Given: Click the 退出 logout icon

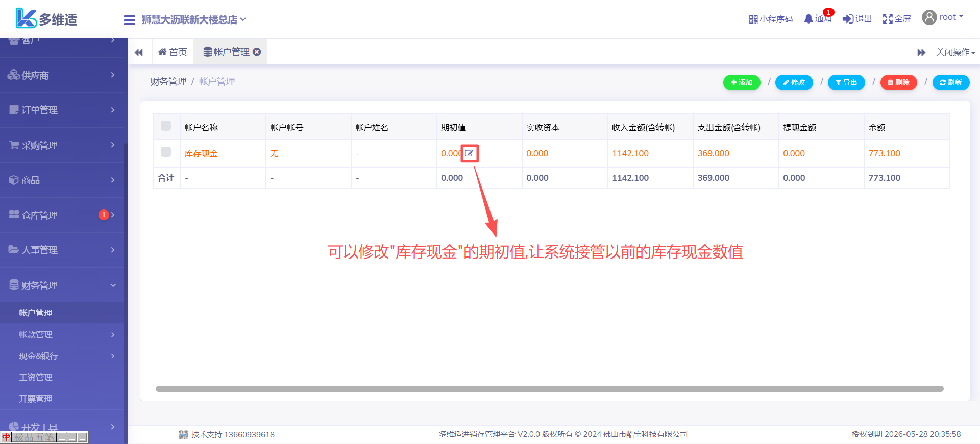Looking at the screenshot, I should tap(848, 19).
